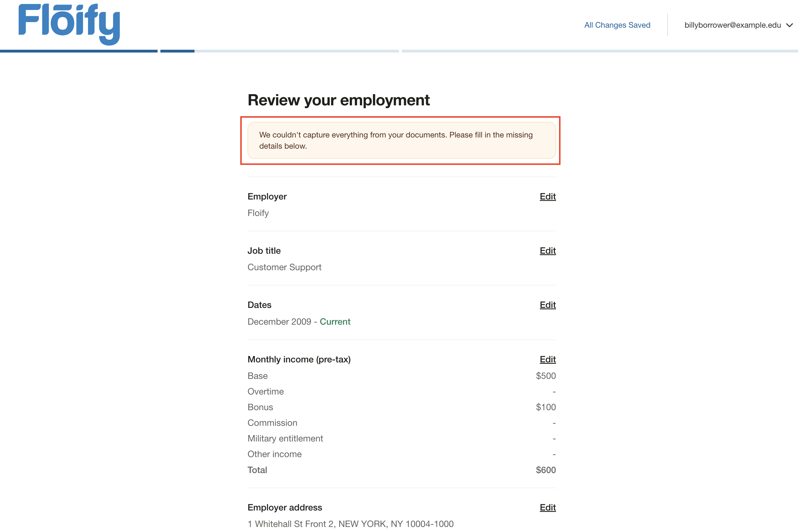Click billyborrower@example.edu account menu

click(733, 25)
